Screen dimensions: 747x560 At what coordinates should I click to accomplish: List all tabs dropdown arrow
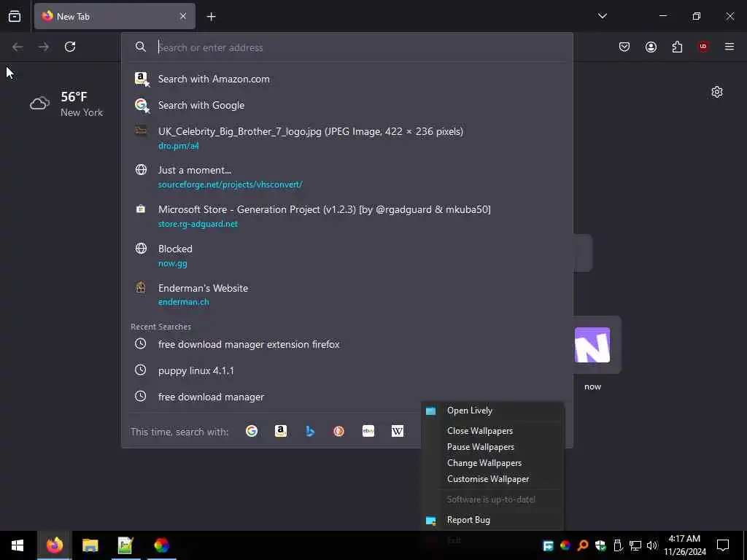602,16
